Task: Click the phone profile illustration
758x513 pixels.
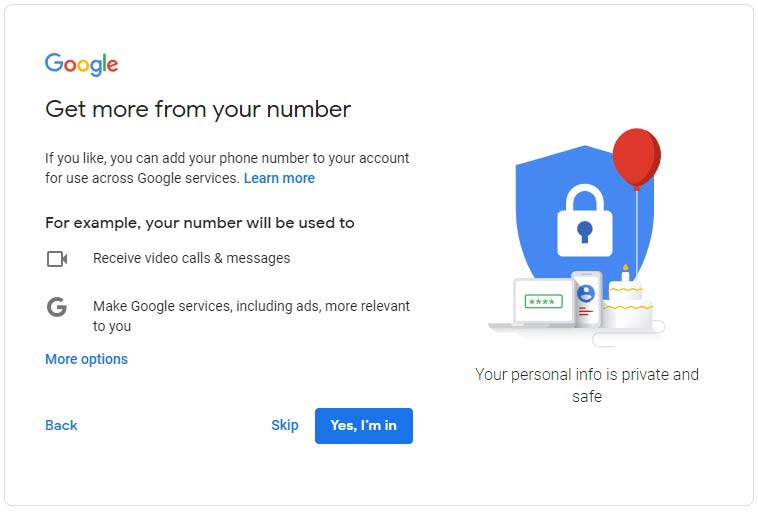Action: [586, 300]
